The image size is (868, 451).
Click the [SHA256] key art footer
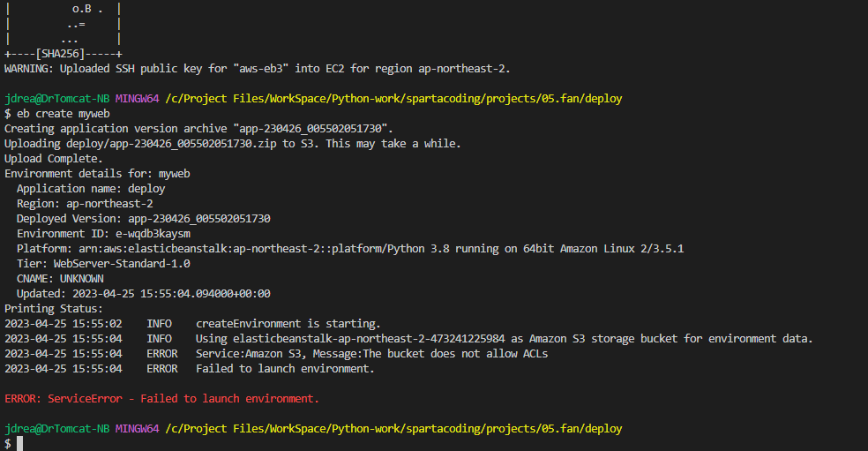64,54
